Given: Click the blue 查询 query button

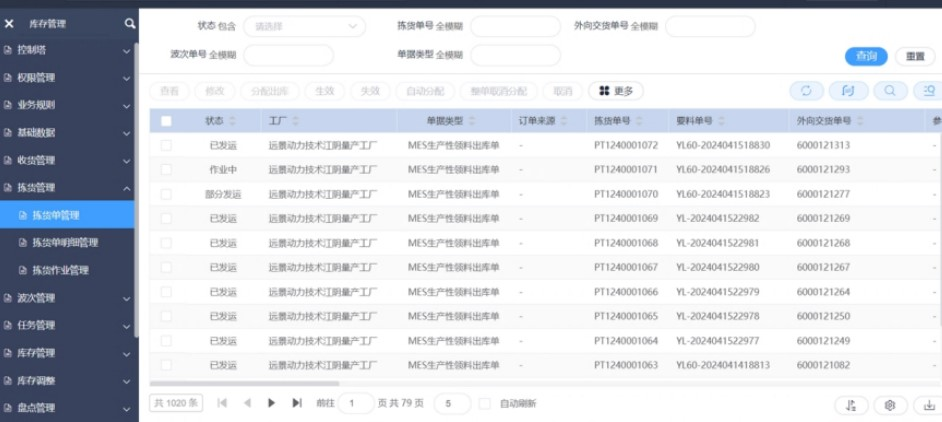Looking at the screenshot, I should tap(865, 56).
